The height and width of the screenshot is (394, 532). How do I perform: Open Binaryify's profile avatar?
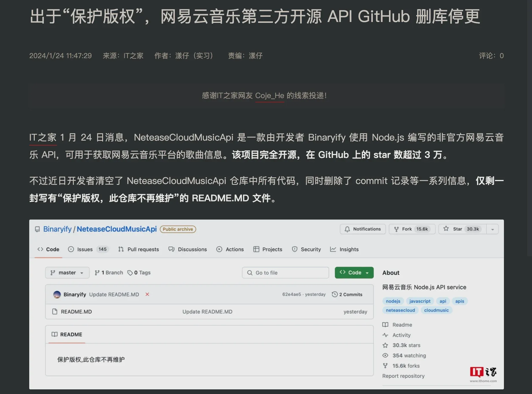click(57, 294)
